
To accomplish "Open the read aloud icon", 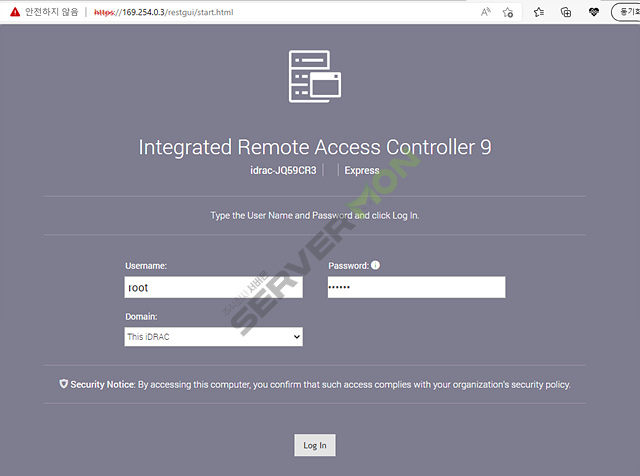I will (485, 12).
